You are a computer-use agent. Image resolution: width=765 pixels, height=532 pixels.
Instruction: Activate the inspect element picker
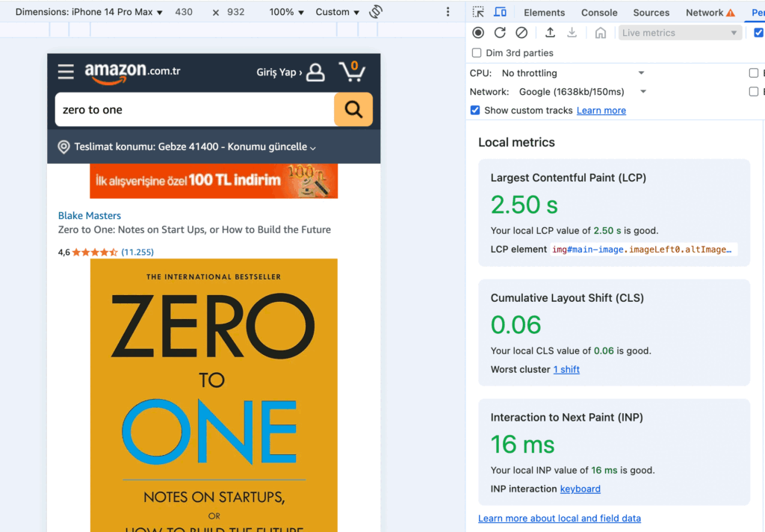pyautogui.click(x=478, y=12)
